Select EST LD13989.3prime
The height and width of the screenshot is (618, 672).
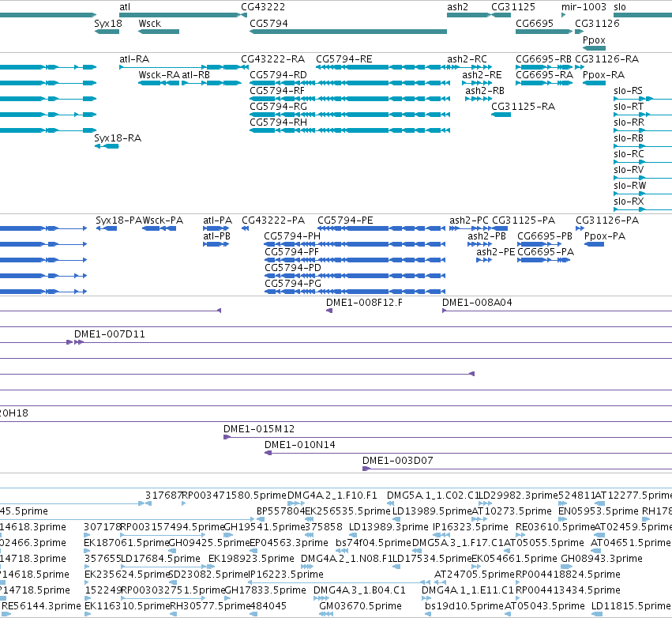389,526
